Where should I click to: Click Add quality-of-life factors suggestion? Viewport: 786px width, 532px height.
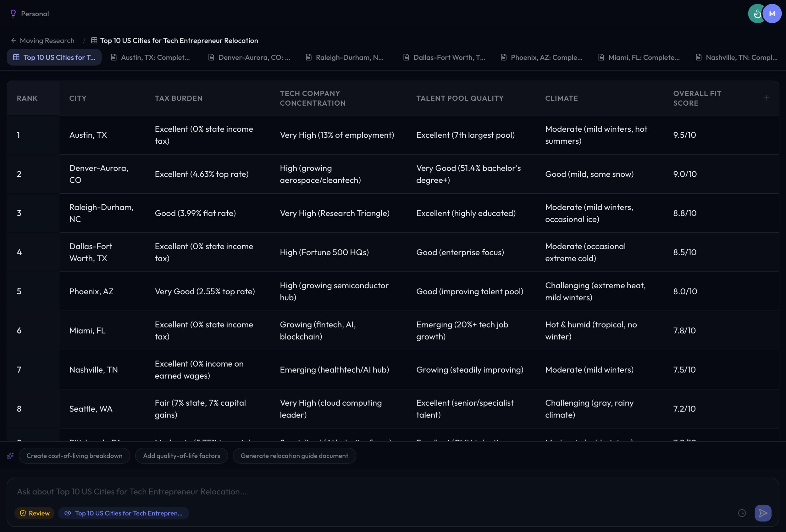181,456
